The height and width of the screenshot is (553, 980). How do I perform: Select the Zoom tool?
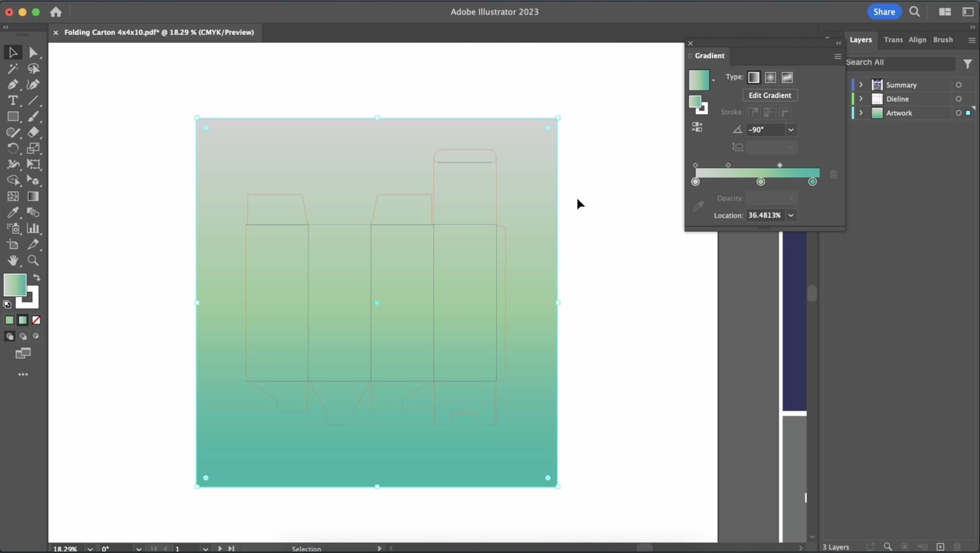pos(34,260)
